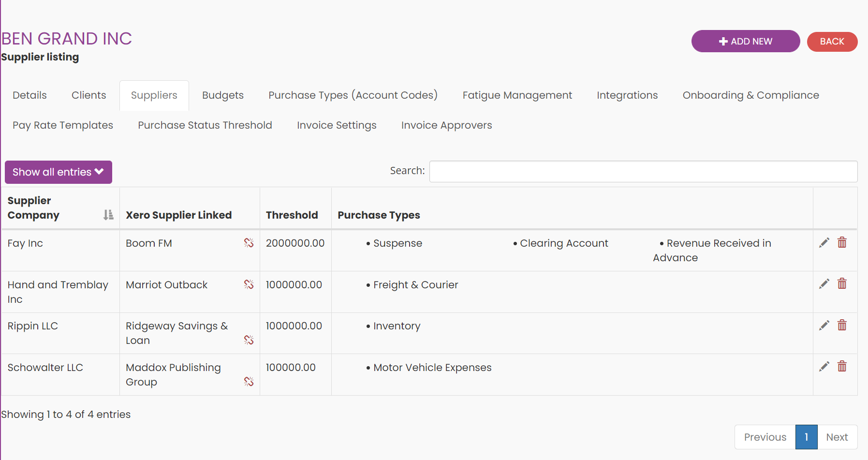
Task: Delete the Schowalter LLC supplier entry
Action: 842,366
